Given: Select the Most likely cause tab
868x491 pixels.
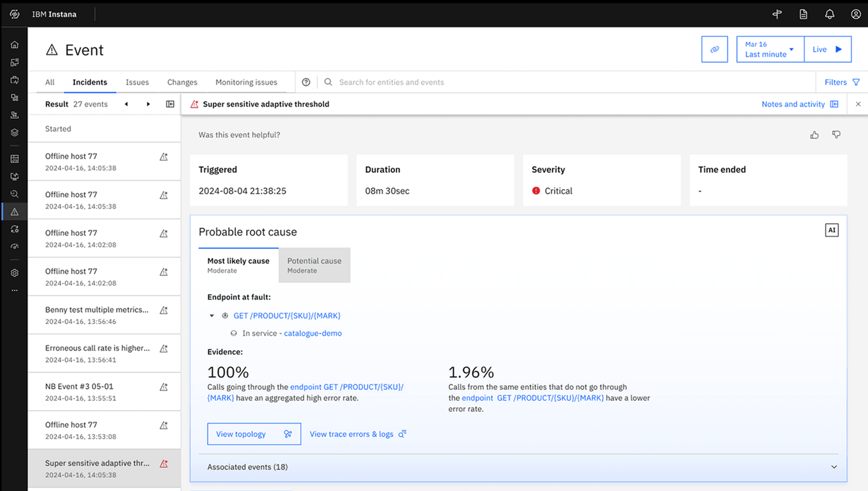Looking at the screenshot, I should (x=238, y=265).
